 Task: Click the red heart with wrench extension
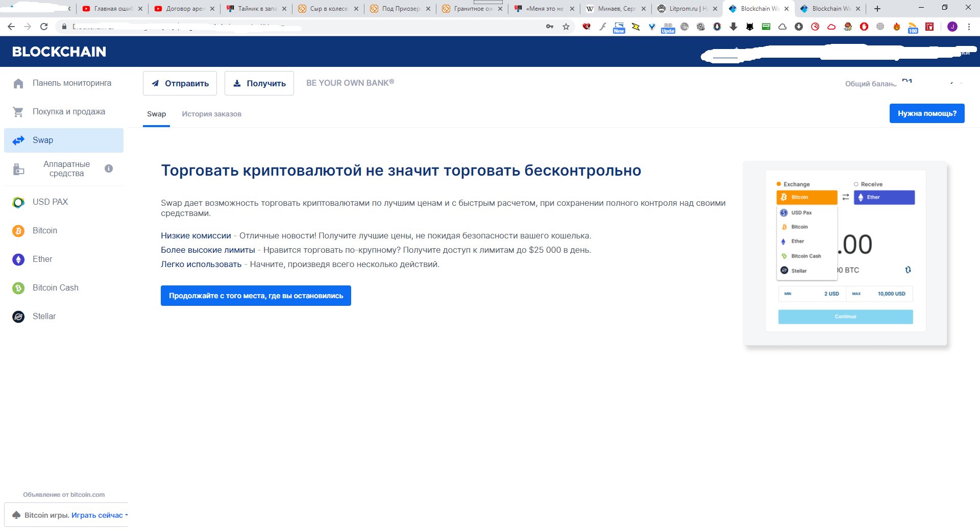[x=586, y=27]
